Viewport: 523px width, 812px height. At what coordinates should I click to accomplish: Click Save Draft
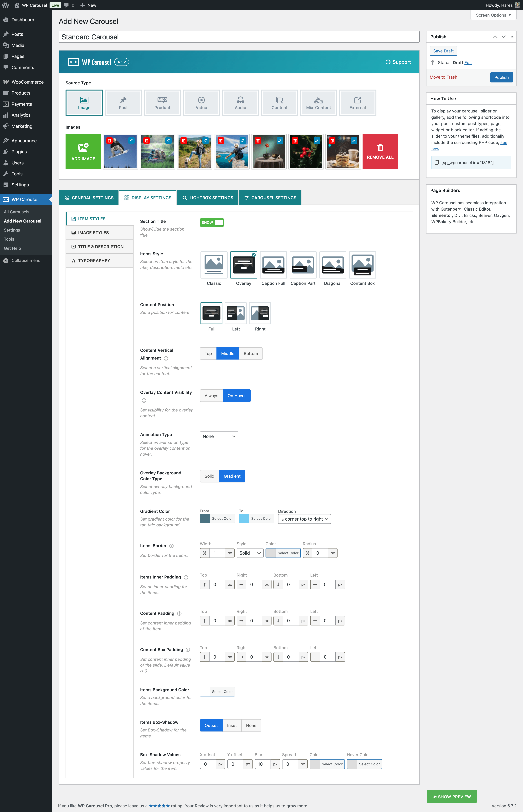point(443,51)
